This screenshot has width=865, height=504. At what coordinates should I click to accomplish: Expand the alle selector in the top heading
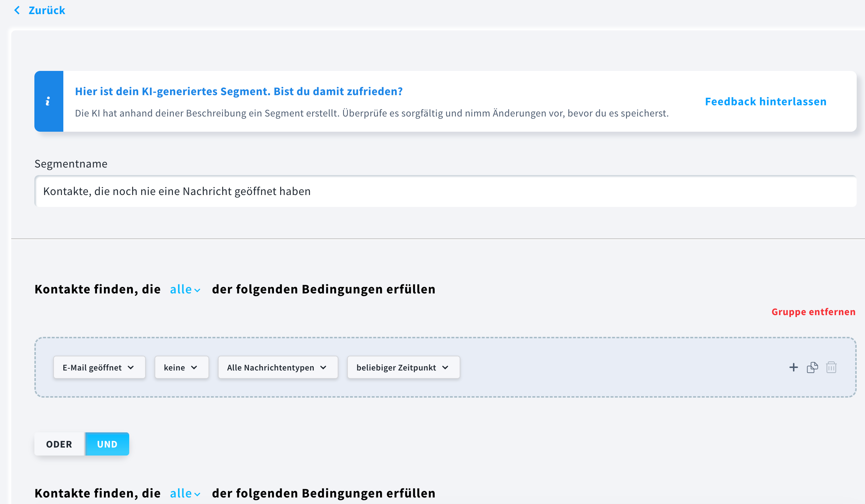(185, 289)
